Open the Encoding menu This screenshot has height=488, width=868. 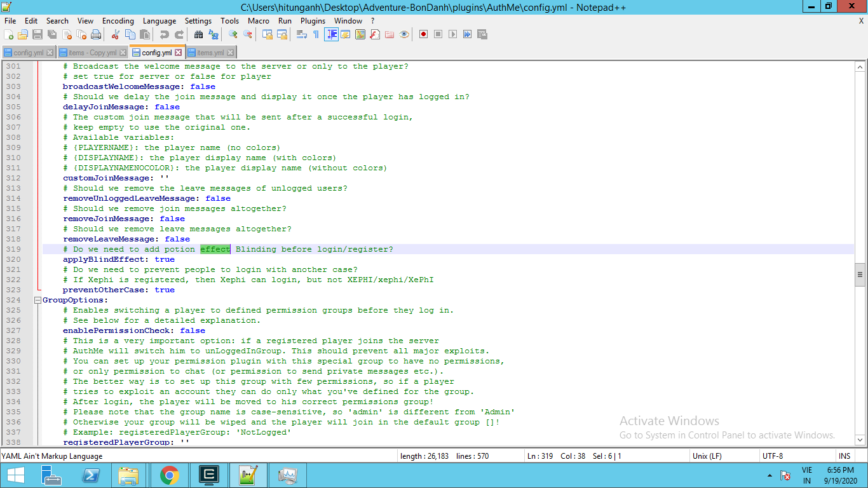click(118, 21)
